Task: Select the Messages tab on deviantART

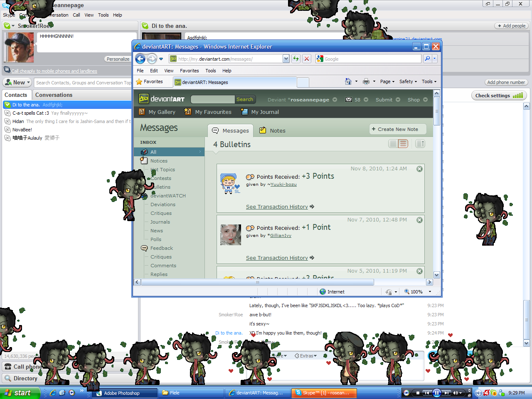Action: tap(231, 131)
